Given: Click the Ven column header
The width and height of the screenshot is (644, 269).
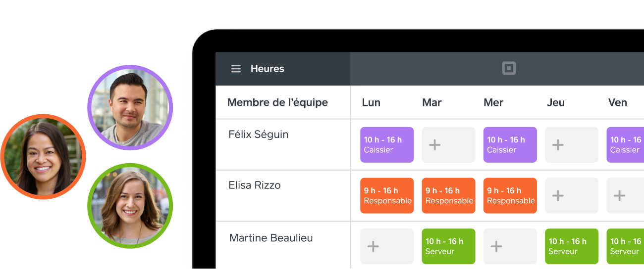Looking at the screenshot, I should [x=618, y=102].
